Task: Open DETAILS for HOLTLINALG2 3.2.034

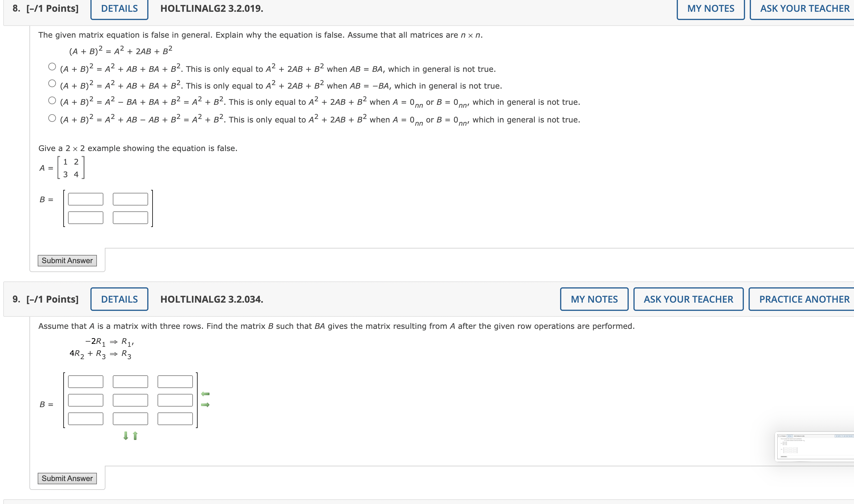Action: 119,299
